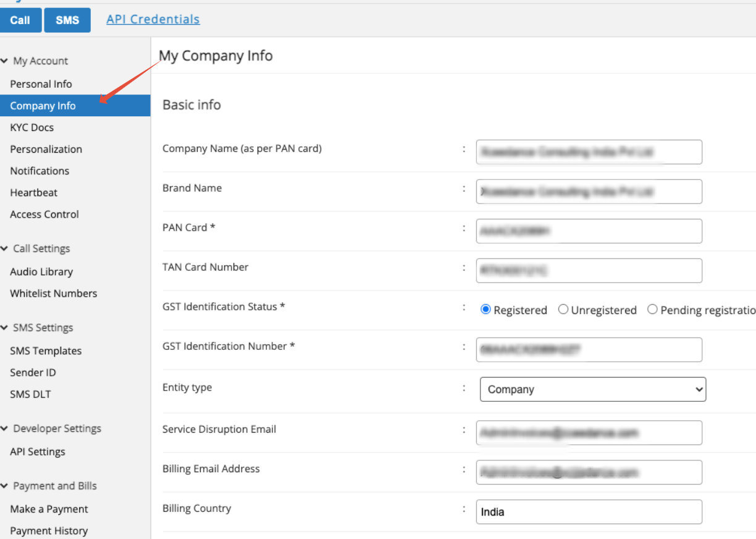Open the API Credentials link
Viewport: 756px width, 539px height.
(x=153, y=19)
